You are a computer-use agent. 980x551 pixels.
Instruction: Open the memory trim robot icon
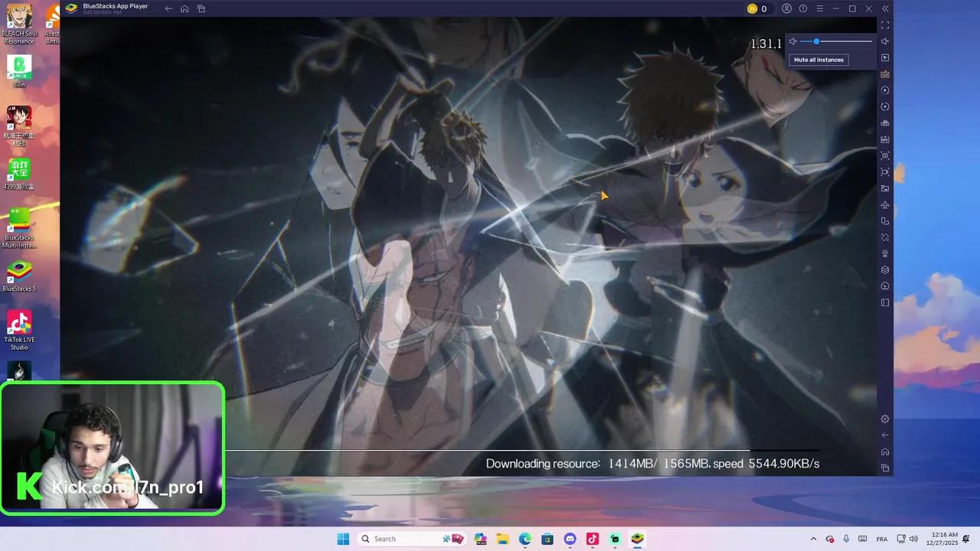pyautogui.click(x=885, y=123)
